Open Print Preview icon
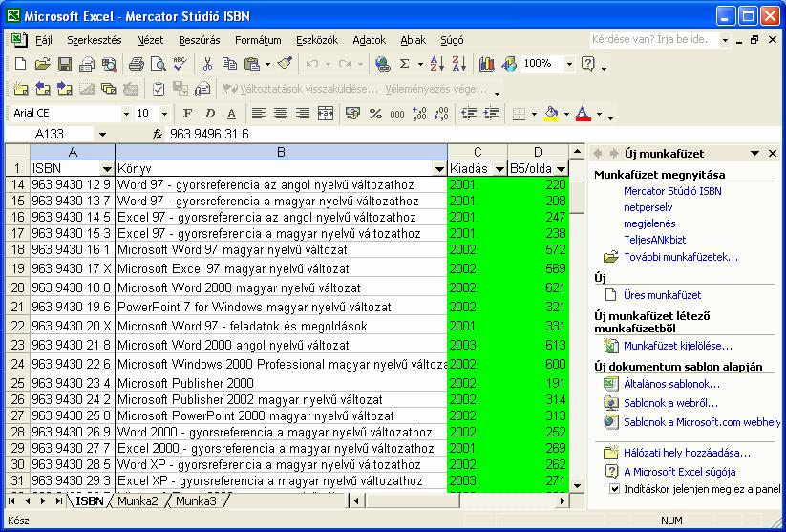The height and width of the screenshot is (532, 786). pyautogui.click(x=158, y=64)
